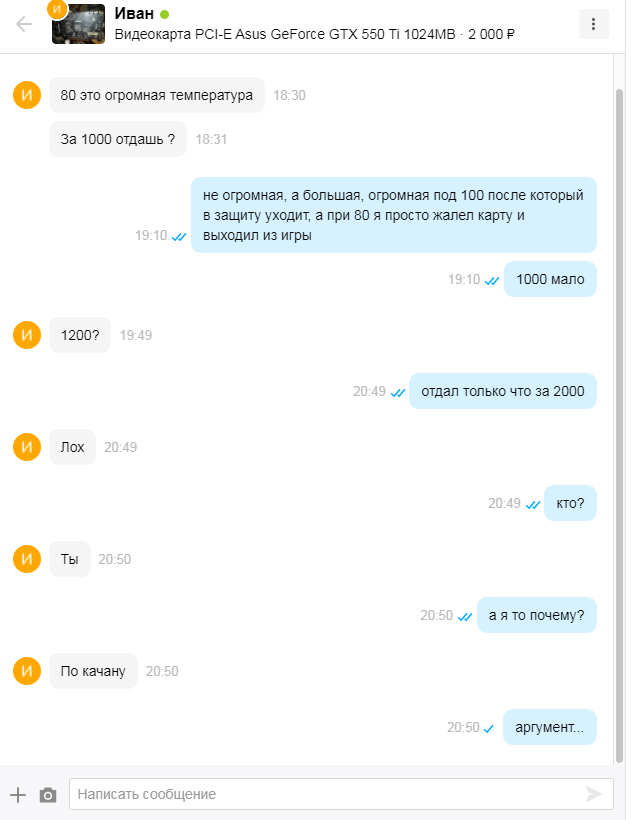Click the video card listing thumbnail
Viewport: 632px width, 820px height.
pyautogui.click(x=78, y=25)
